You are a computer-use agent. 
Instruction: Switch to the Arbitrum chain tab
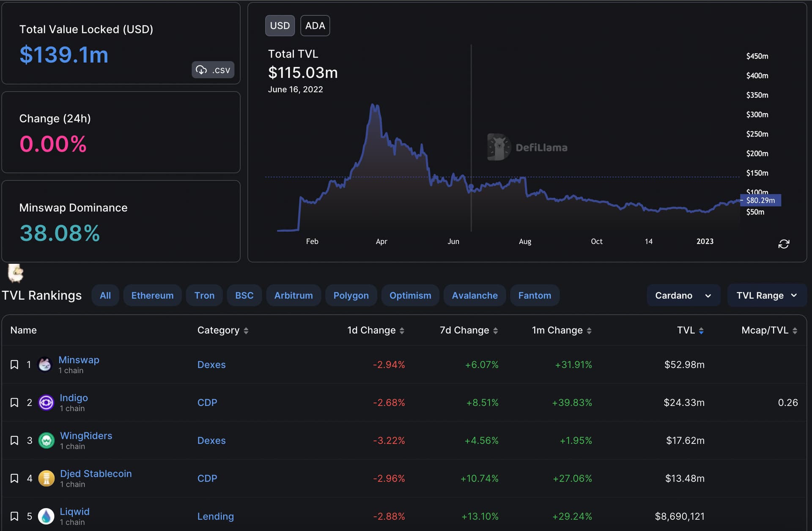[293, 296]
